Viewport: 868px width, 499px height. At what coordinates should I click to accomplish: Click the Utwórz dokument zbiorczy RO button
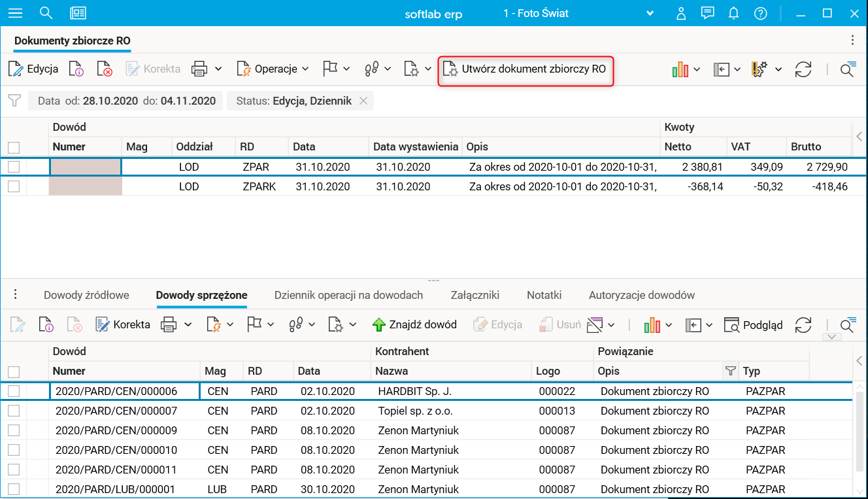(526, 69)
